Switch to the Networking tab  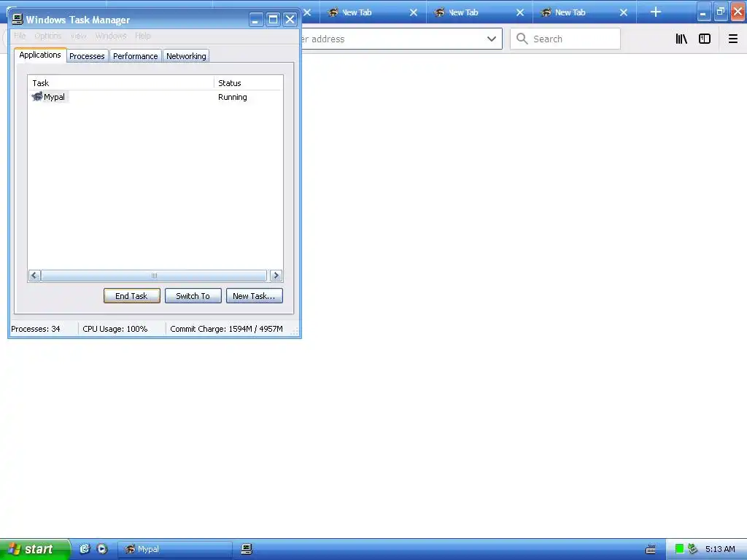(186, 56)
